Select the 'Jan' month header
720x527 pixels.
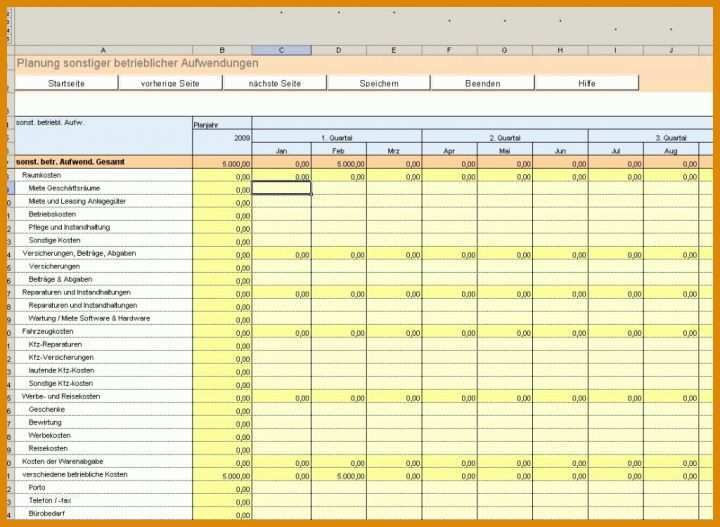[281, 151]
